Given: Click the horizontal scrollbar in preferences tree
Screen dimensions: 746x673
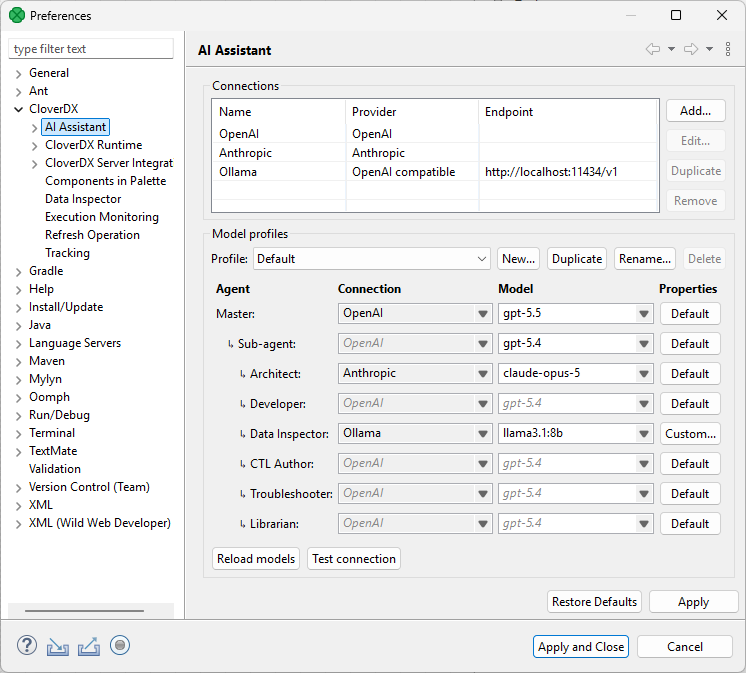Looking at the screenshot, I should click(x=84, y=610).
